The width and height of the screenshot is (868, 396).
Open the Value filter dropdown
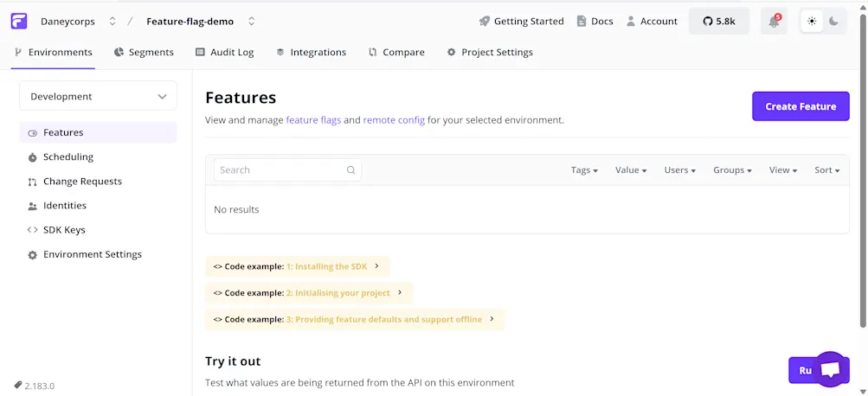click(631, 170)
